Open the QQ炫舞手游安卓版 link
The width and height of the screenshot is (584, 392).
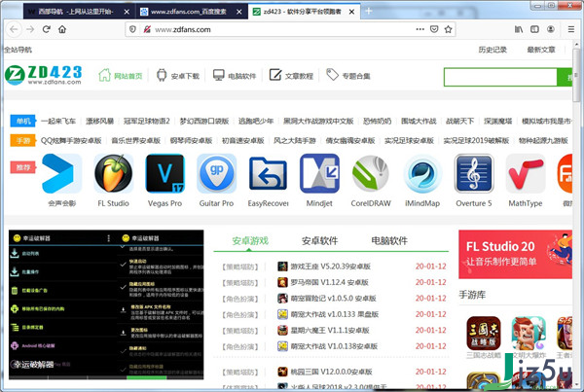pyautogui.click(x=71, y=140)
